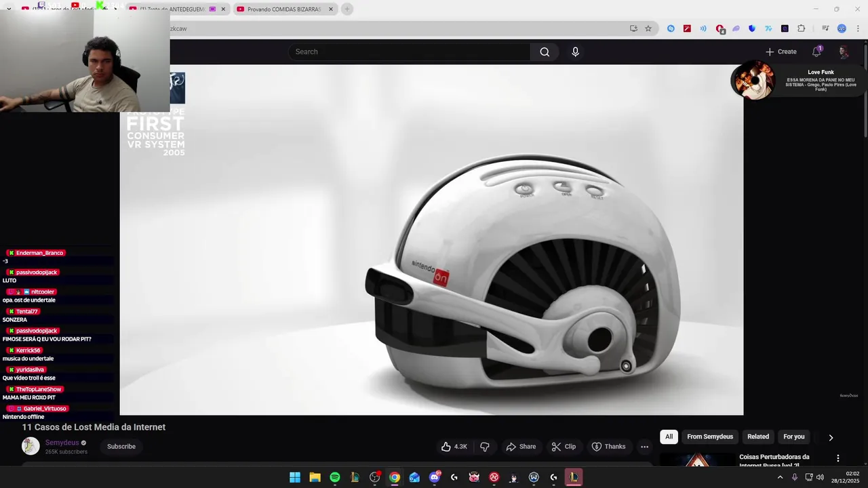Open Spotify from taskbar

[x=335, y=477]
